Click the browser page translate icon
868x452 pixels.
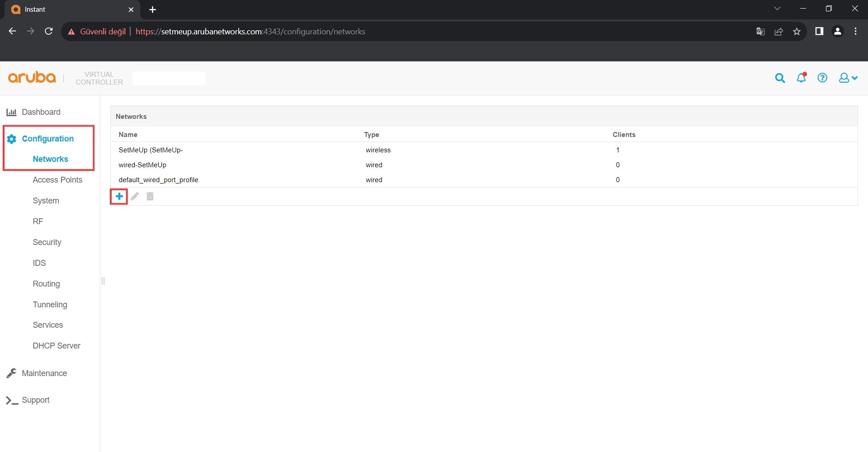(x=760, y=32)
